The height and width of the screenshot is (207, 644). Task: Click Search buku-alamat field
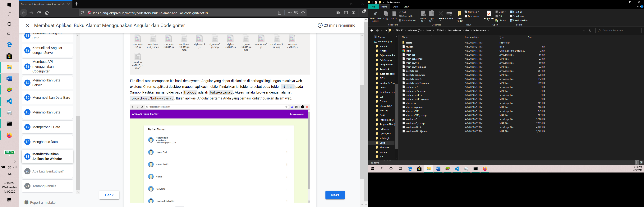[x=619, y=30]
